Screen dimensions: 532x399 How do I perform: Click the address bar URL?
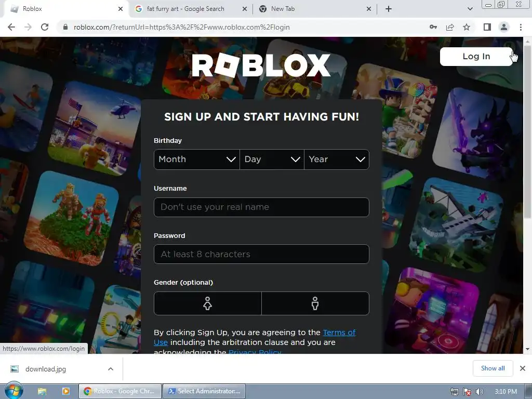(181, 27)
